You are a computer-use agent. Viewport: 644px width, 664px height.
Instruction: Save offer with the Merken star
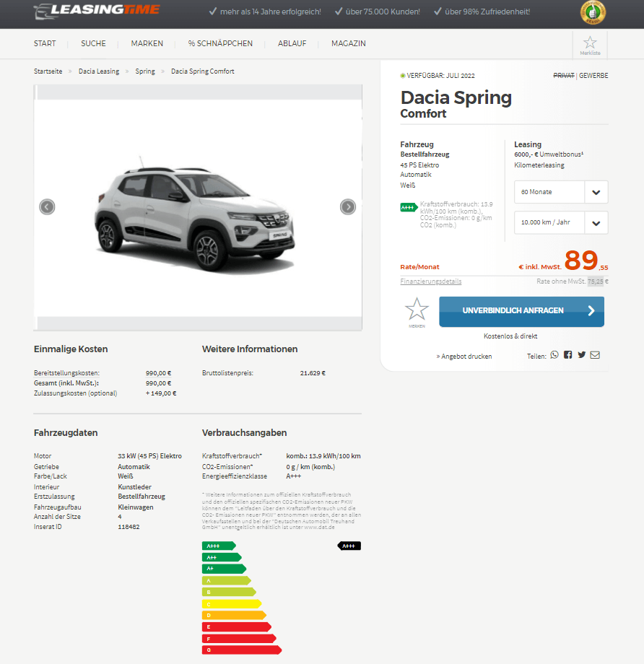click(417, 313)
